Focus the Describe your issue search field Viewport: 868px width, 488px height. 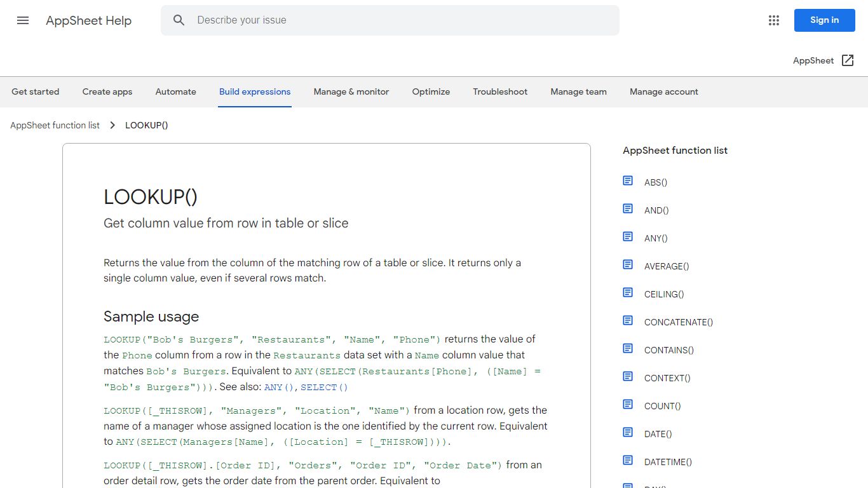(390, 20)
